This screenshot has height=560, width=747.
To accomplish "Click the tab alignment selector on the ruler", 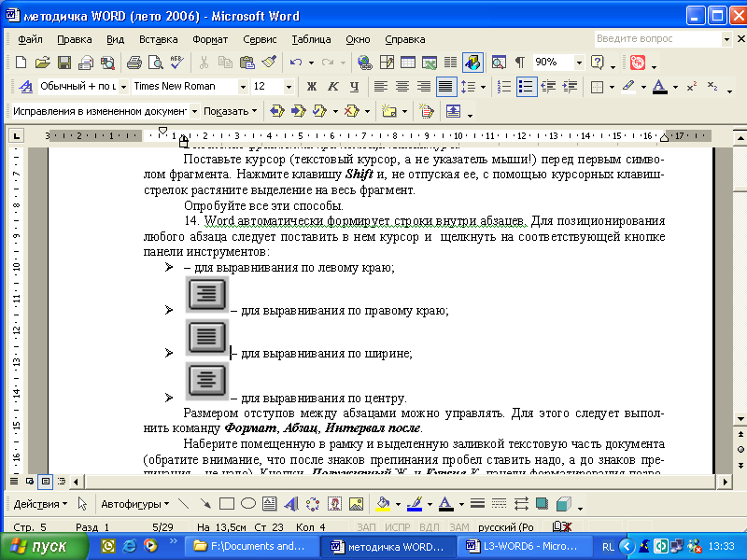I will click(x=16, y=135).
